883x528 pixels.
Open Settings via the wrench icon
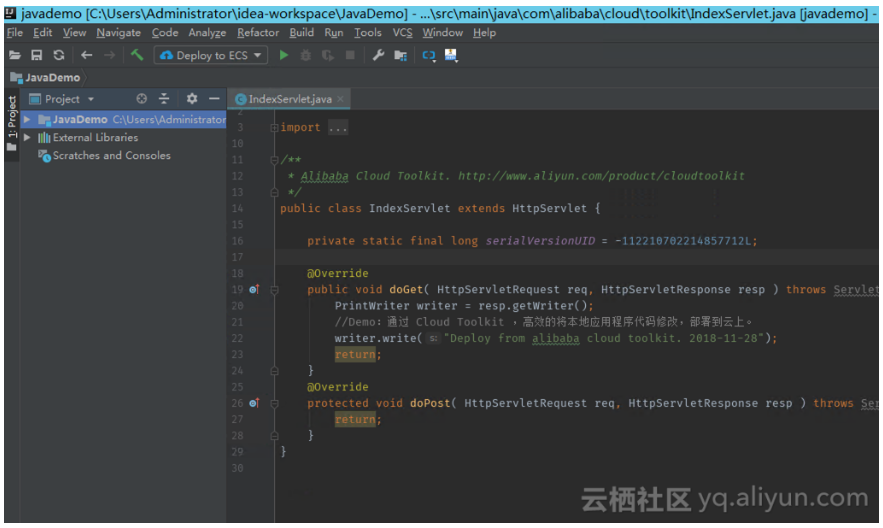click(x=378, y=55)
